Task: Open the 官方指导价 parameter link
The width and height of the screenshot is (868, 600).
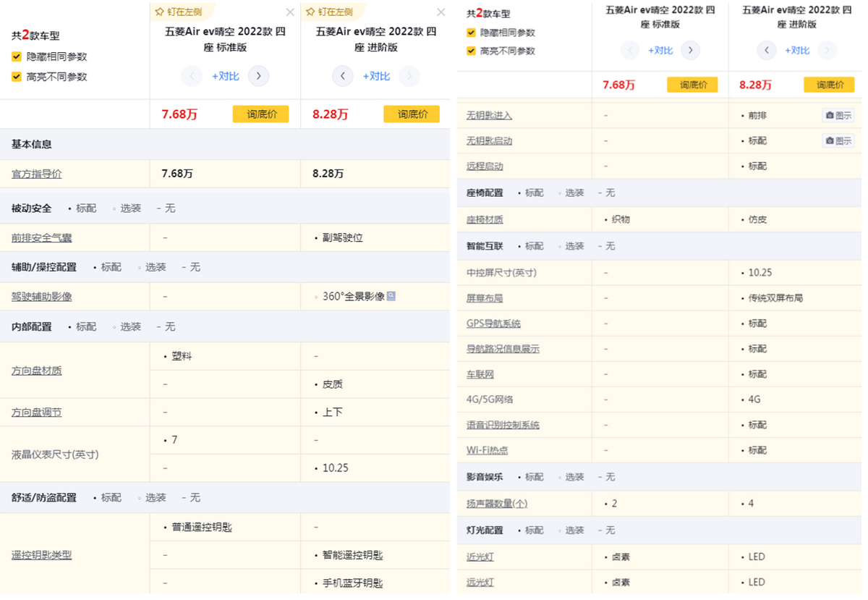Action: click(x=37, y=174)
